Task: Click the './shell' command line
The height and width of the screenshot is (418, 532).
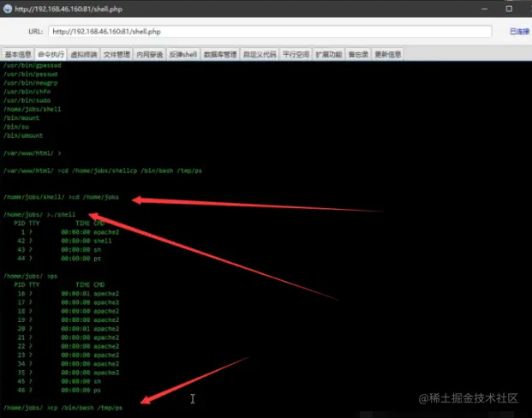Action: click(39, 215)
